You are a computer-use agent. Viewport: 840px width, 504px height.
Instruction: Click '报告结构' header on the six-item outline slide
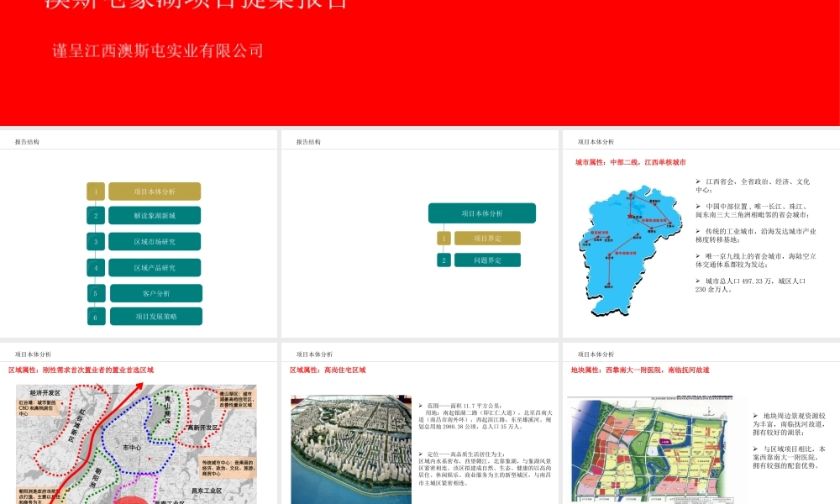27,142
